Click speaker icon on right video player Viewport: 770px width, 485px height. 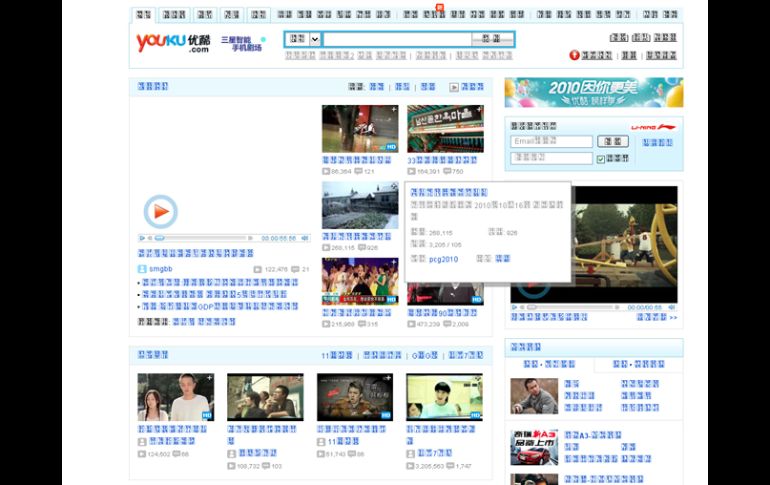(x=673, y=308)
